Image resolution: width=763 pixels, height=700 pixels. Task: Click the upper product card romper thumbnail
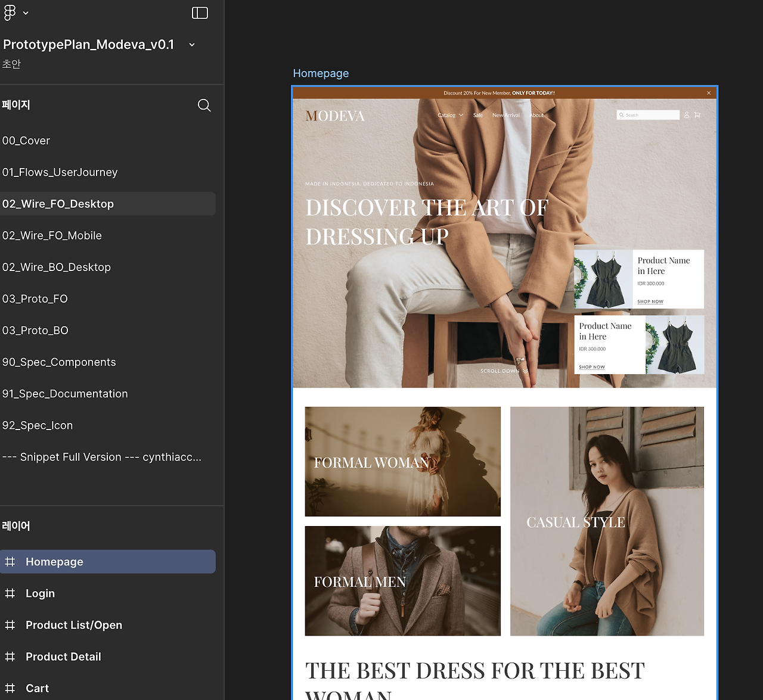(603, 279)
